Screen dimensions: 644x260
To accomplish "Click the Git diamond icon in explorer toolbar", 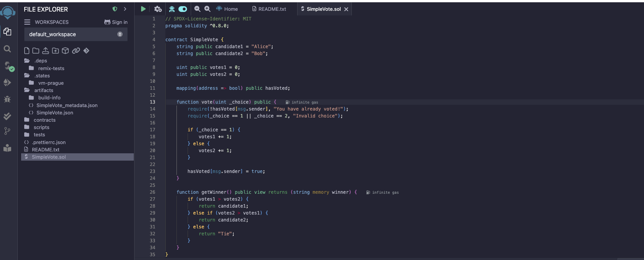I will (x=86, y=50).
